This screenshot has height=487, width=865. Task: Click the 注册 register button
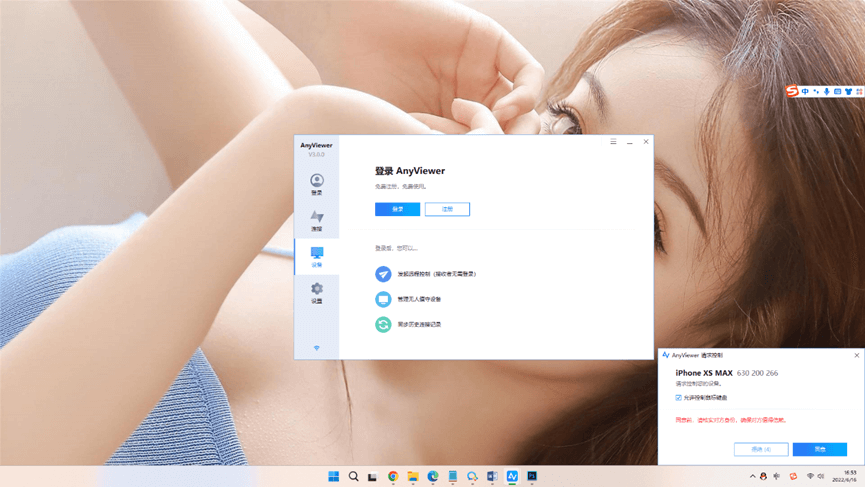(447, 209)
